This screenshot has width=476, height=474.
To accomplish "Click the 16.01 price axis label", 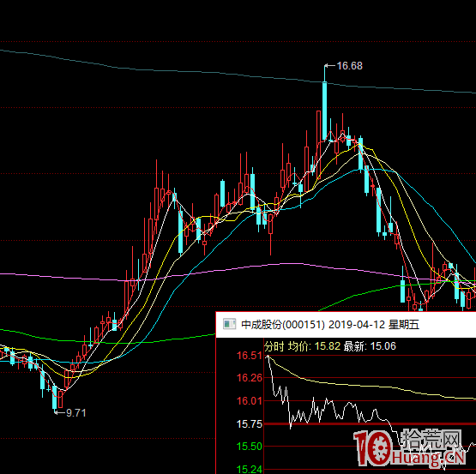I will click(x=249, y=401).
